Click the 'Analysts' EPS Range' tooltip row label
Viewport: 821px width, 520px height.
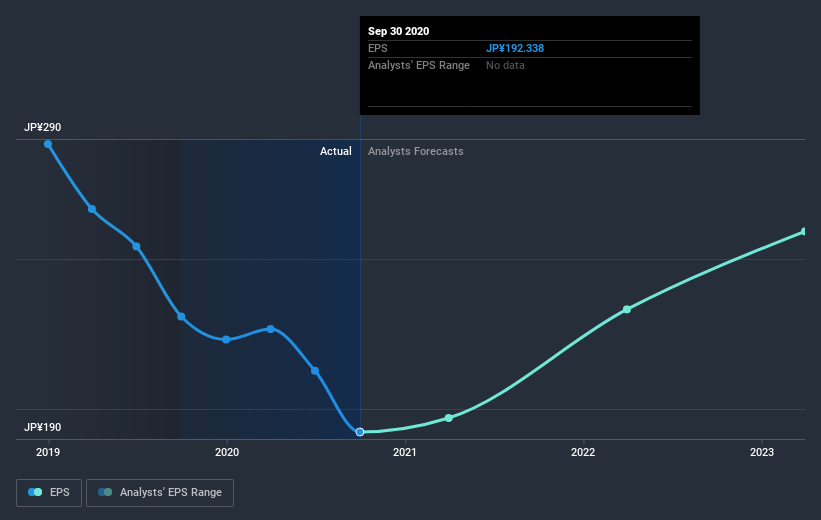pos(419,65)
